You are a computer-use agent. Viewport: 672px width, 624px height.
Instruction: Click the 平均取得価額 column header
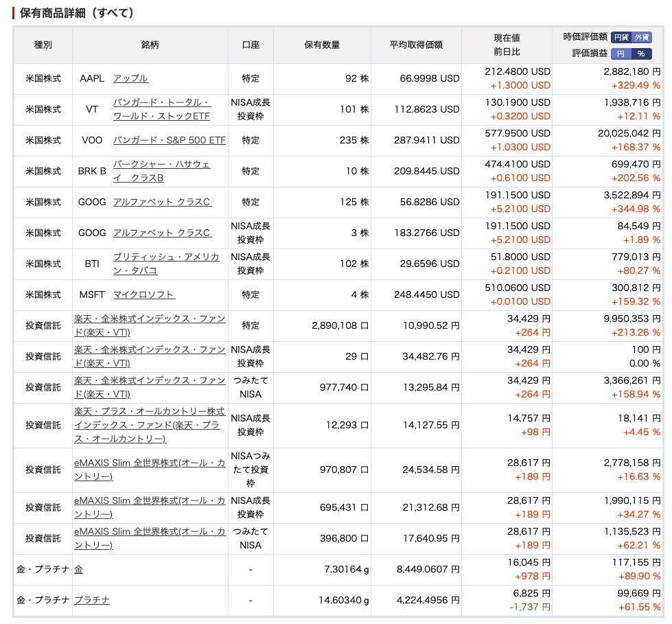(416, 45)
